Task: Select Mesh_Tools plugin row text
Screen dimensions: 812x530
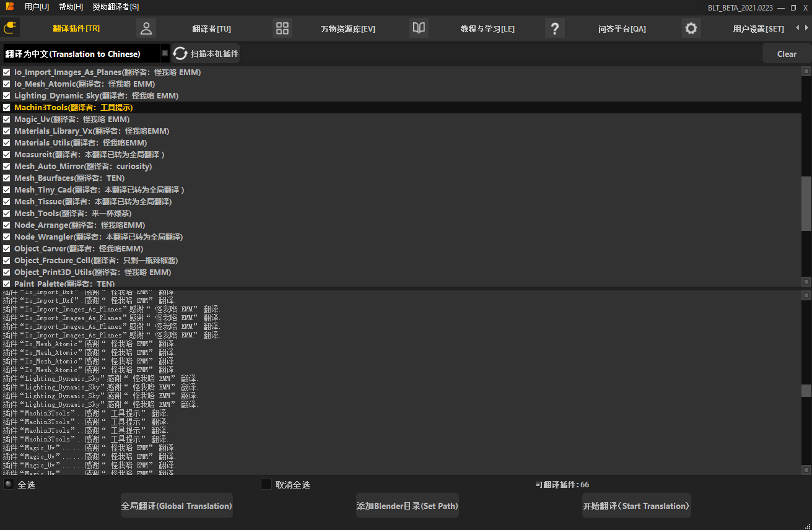Action: pos(73,214)
